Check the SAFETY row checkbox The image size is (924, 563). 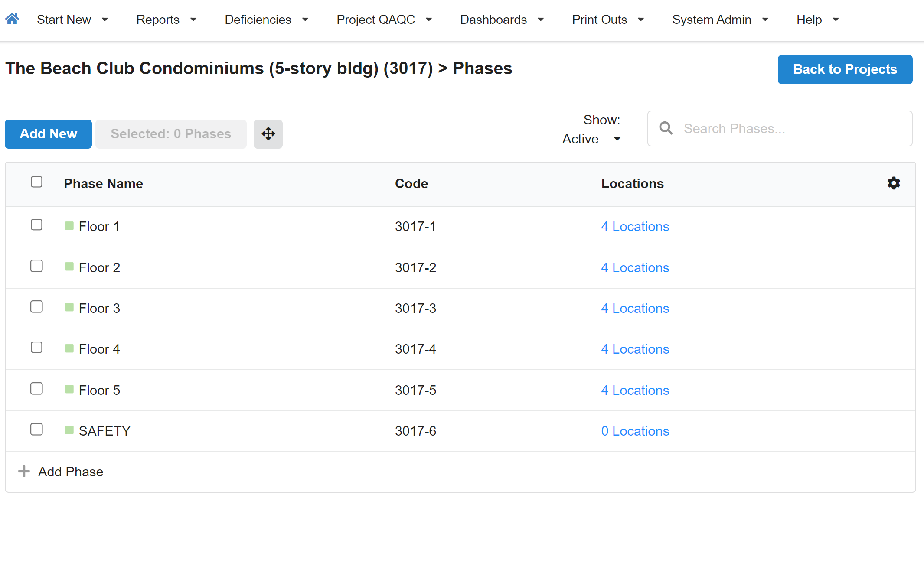click(x=36, y=429)
